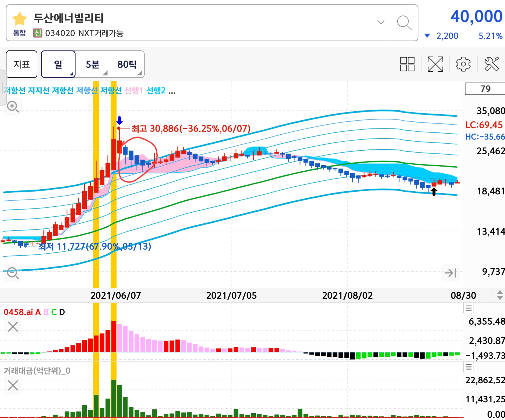The width and height of the screenshot is (505, 420).
Task: Click the black up-arrow buy signal marker
Action: (434, 192)
